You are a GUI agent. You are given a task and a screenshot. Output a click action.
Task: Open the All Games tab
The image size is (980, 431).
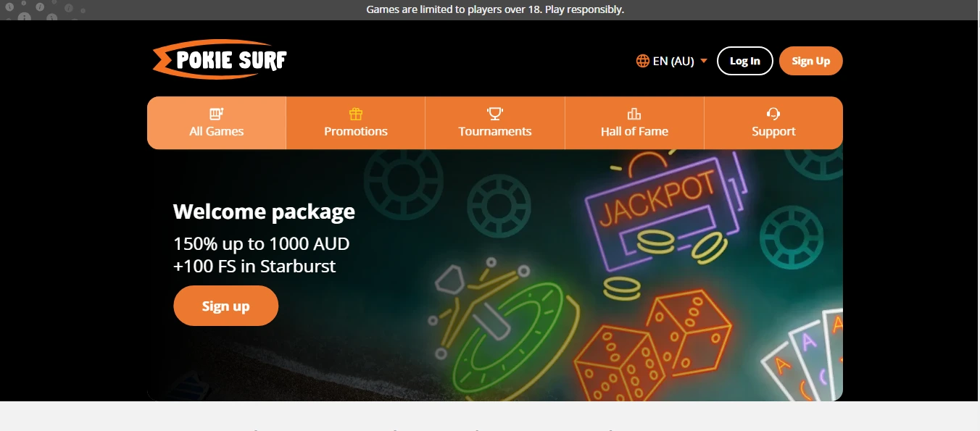click(217, 123)
